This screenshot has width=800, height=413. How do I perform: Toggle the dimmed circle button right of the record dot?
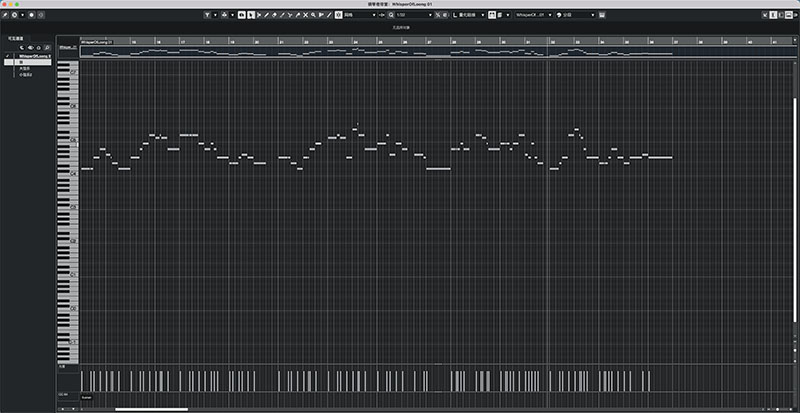coord(41,15)
